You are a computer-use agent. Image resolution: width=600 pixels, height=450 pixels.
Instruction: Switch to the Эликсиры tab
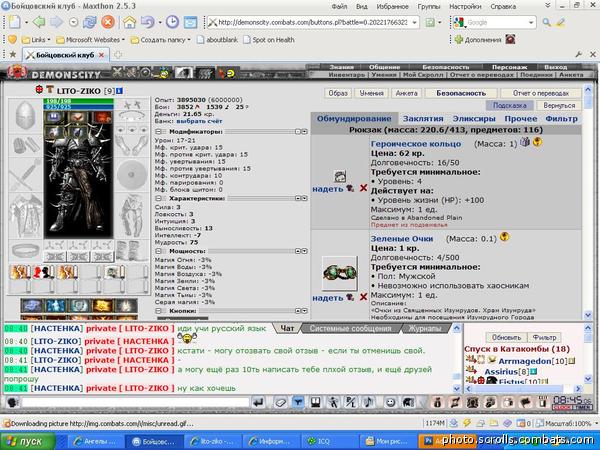coord(474,119)
